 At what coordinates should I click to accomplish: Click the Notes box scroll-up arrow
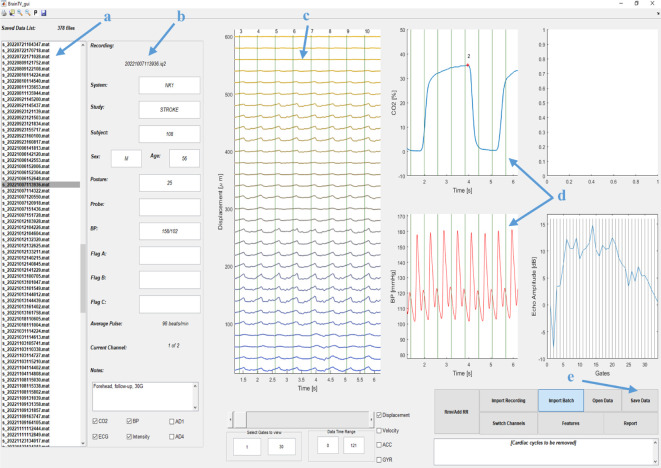click(195, 385)
